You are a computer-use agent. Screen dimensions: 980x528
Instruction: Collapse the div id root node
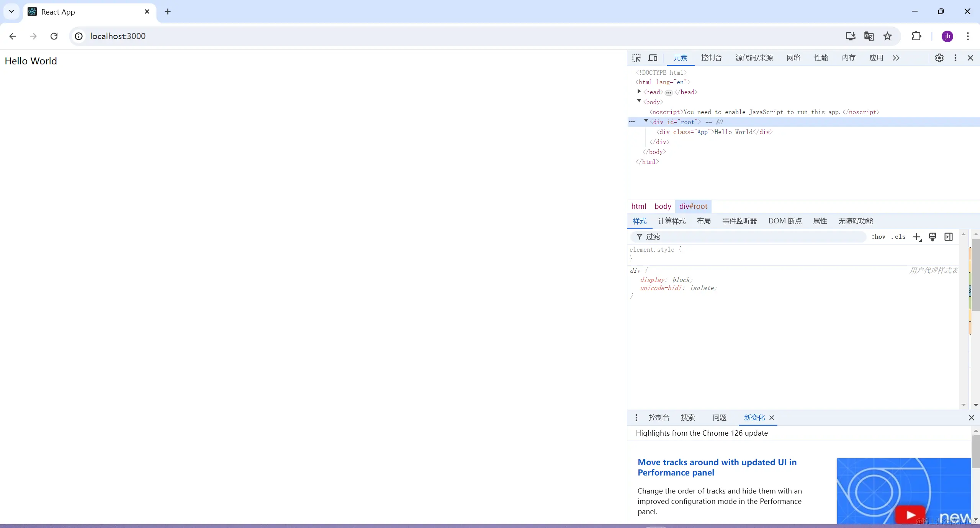tap(646, 121)
